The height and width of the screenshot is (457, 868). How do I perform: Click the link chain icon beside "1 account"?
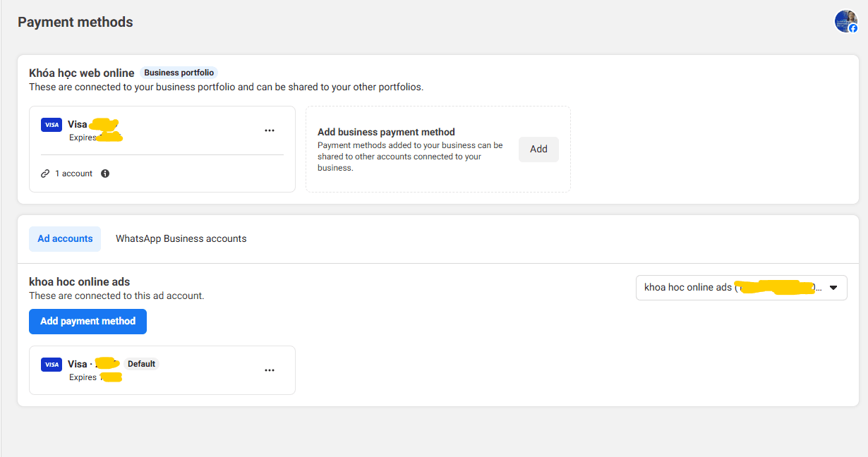tap(44, 173)
